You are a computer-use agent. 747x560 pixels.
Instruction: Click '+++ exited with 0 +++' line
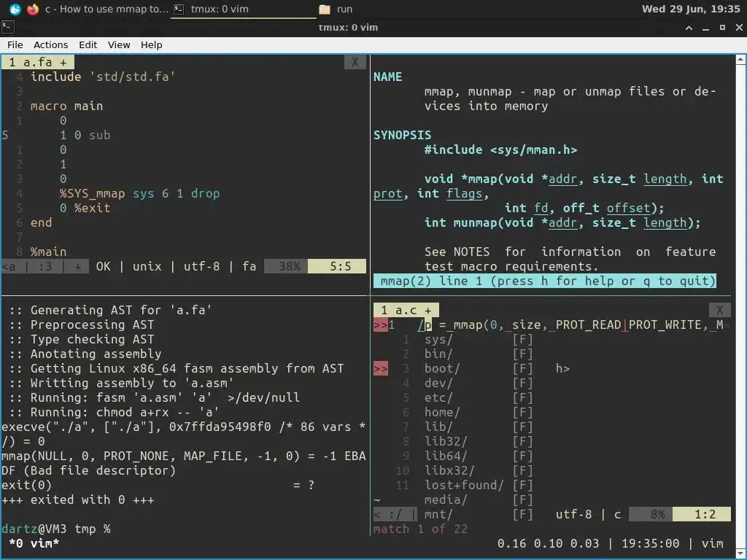pyautogui.click(x=77, y=499)
